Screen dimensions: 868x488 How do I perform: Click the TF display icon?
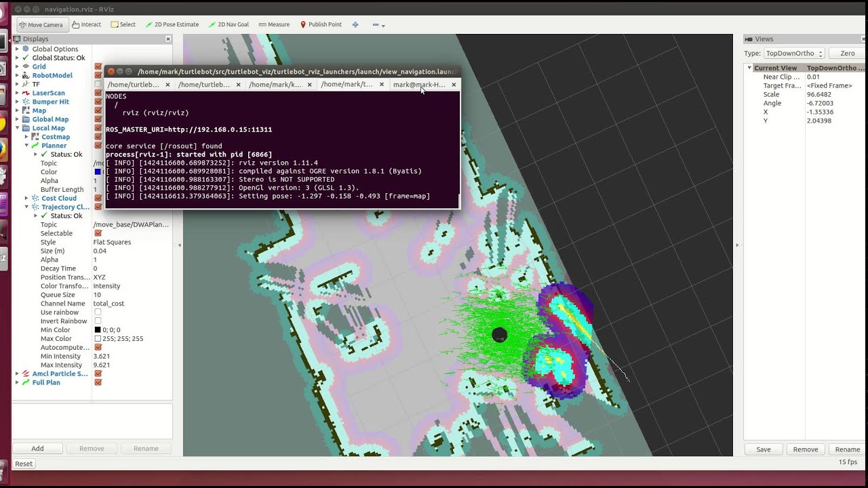tap(26, 84)
